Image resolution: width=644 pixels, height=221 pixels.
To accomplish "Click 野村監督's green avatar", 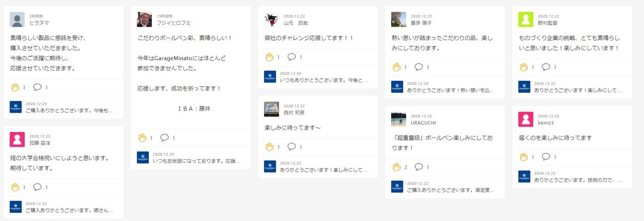I will (526, 19).
